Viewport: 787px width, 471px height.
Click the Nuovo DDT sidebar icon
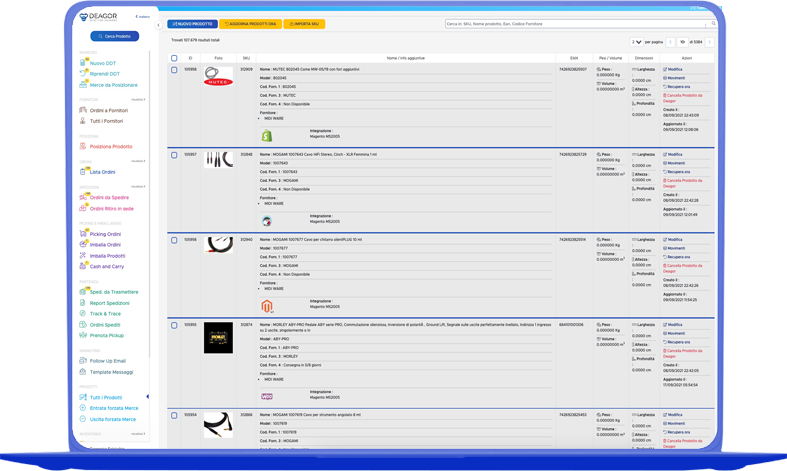[83, 62]
